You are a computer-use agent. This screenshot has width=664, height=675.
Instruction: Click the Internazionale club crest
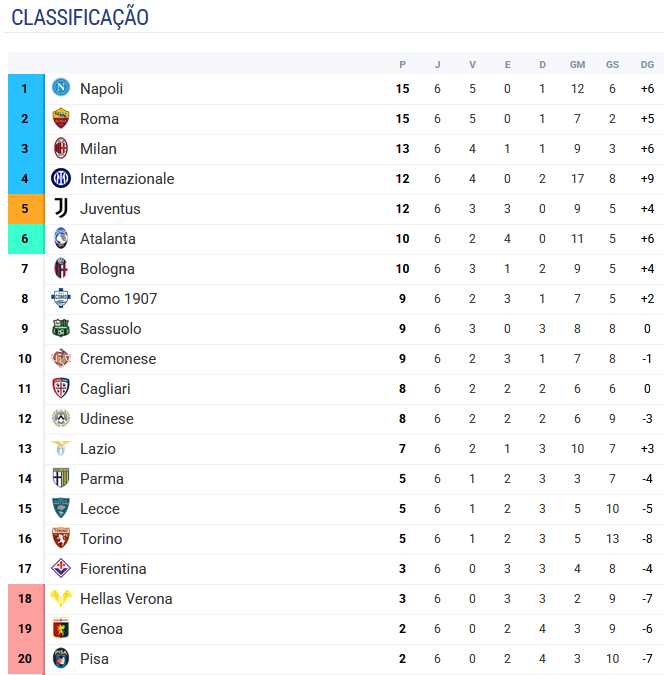click(x=61, y=178)
